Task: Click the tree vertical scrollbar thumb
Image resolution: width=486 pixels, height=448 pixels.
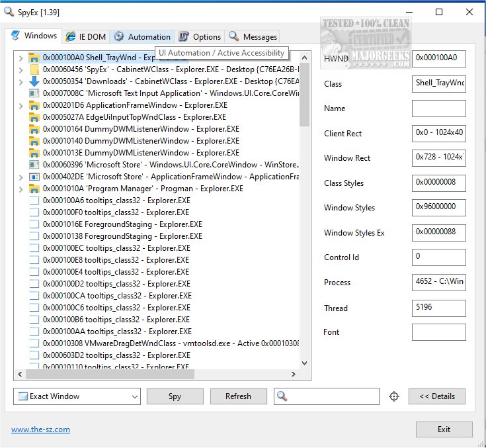Action: [x=304, y=95]
